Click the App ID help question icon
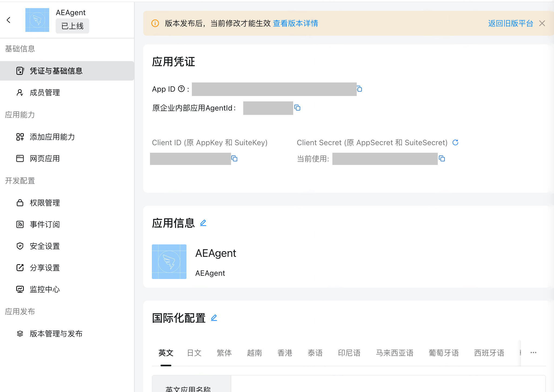This screenshot has height=392, width=554. pyautogui.click(x=182, y=89)
